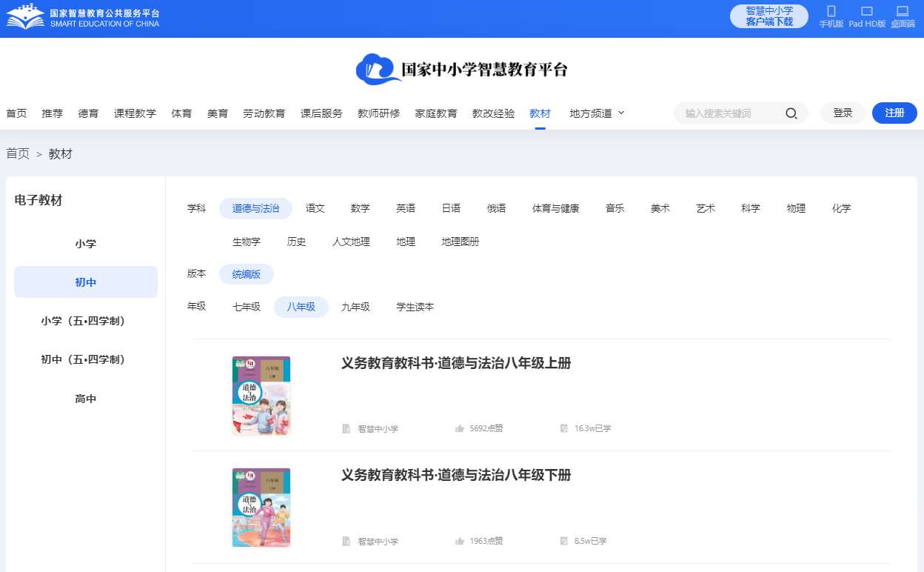Viewport: 924px width, 572px height.
Task: Open the 教师研修 nav tab
Action: 378,113
